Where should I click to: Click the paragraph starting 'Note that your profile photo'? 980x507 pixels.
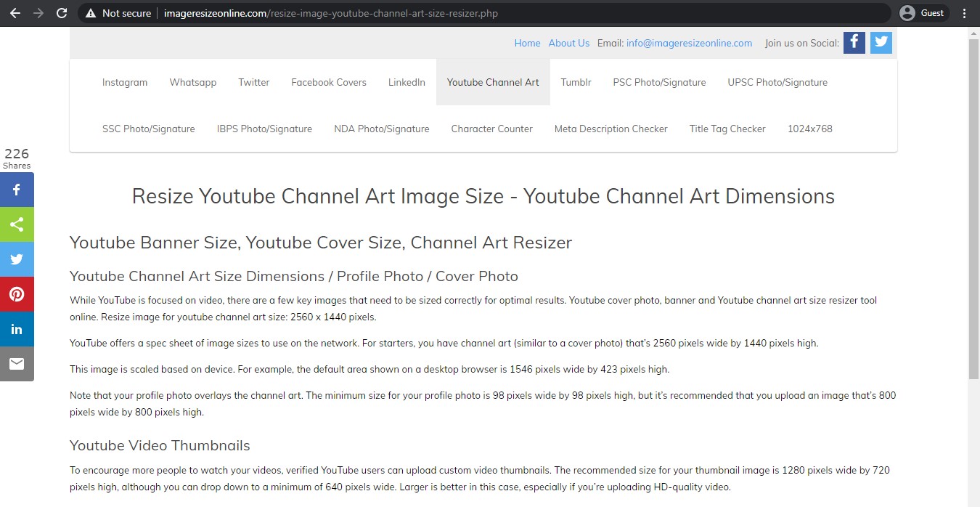click(x=483, y=404)
